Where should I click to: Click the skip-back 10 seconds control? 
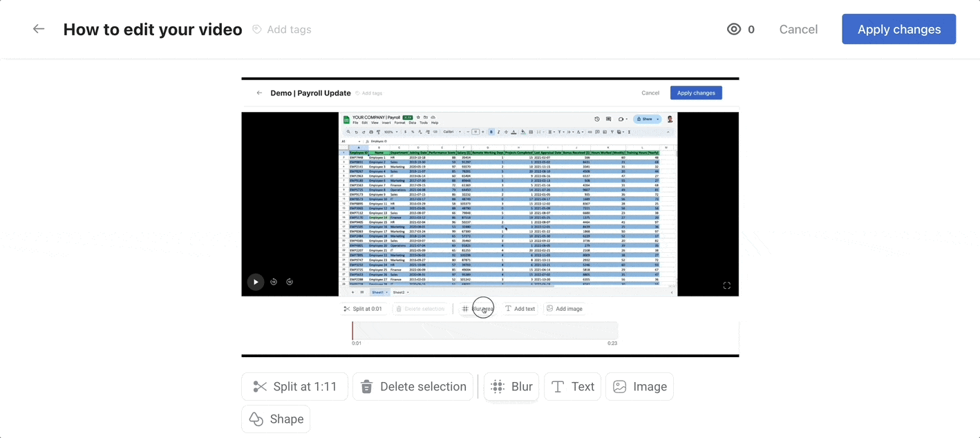(273, 282)
